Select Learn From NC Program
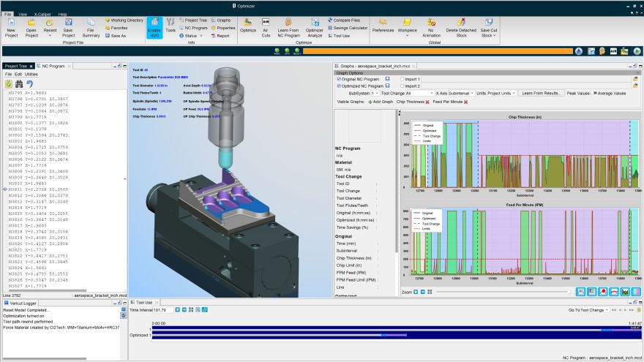This screenshot has width=644, height=362. (x=288, y=27)
